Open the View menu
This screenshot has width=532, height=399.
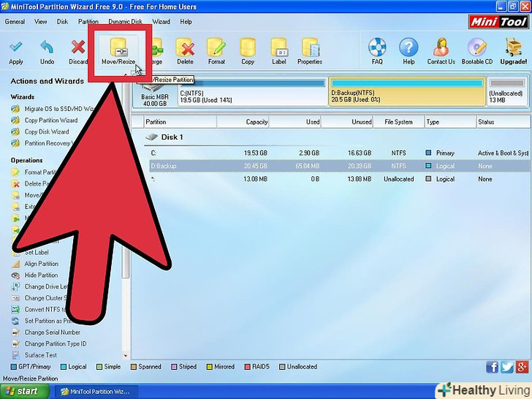click(x=40, y=22)
